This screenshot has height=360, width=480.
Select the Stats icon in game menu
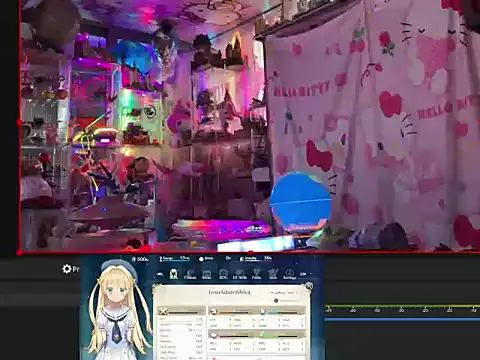click(174, 274)
